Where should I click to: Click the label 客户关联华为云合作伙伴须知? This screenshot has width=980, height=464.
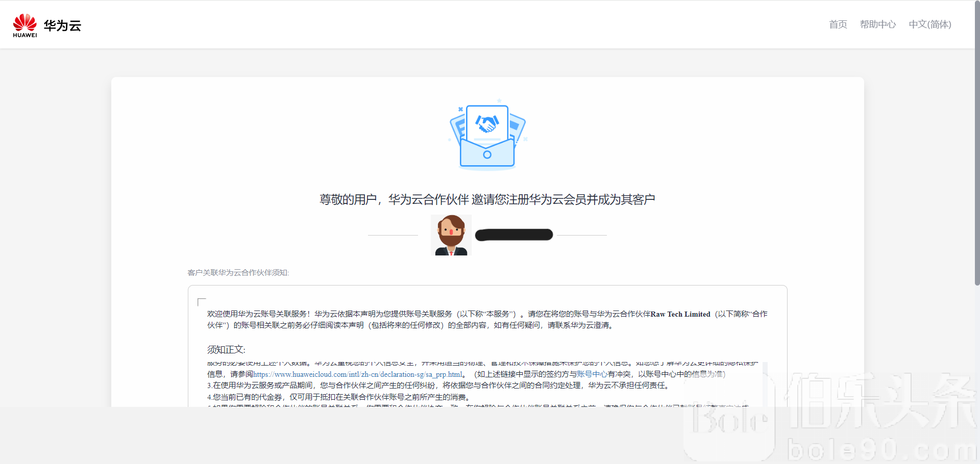tap(238, 273)
